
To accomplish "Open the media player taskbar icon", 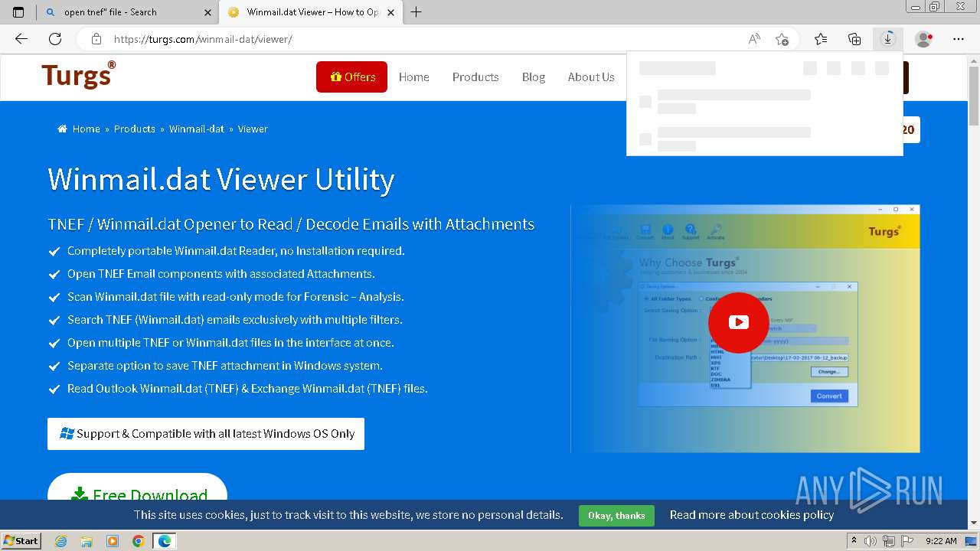I will (113, 541).
